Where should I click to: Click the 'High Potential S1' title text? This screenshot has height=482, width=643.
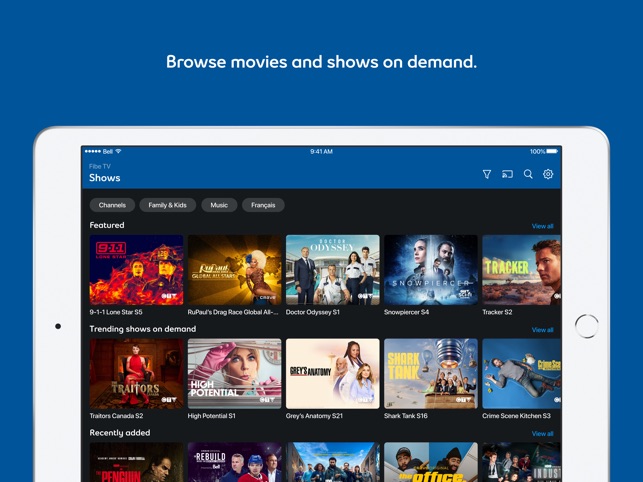pos(212,416)
